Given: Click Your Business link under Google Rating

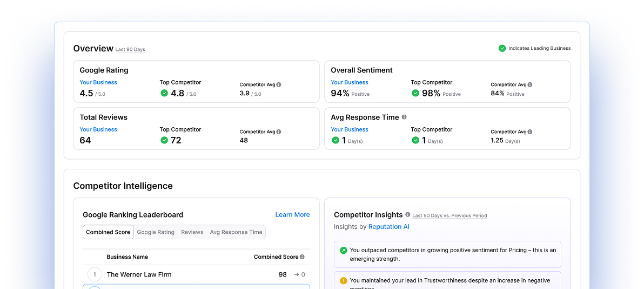Looking at the screenshot, I should pos(98,82).
